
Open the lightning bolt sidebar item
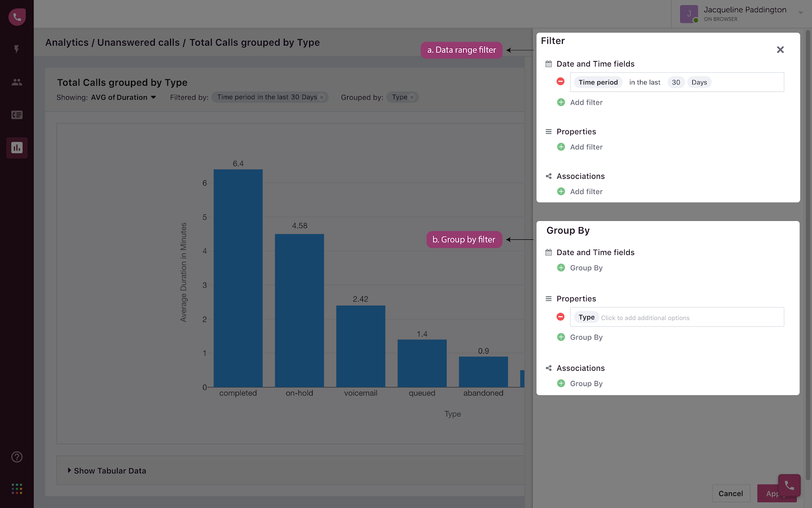(x=17, y=49)
